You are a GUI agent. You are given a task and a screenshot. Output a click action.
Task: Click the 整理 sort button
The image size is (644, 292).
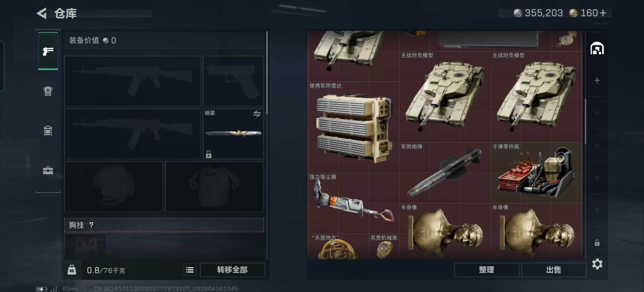486,270
